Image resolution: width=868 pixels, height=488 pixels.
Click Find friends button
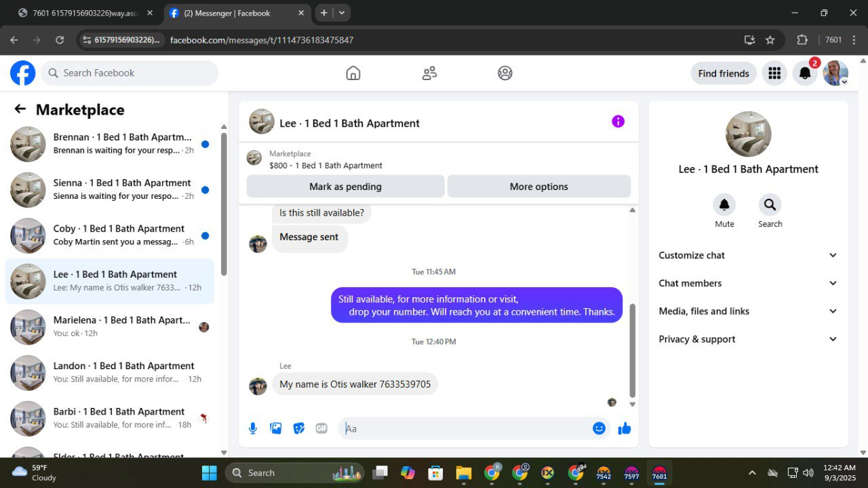(x=724, y=73)
